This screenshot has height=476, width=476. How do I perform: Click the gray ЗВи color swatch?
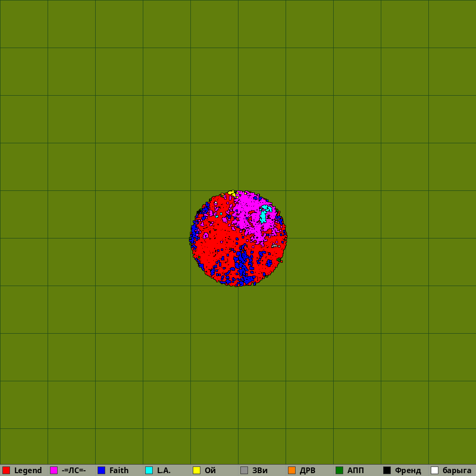coord(244,470)
